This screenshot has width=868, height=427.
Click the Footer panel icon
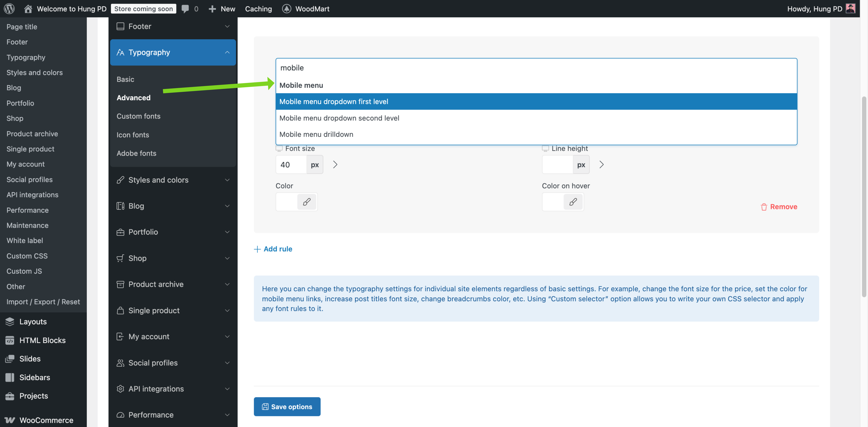pyautogui.click(x=120, y=26)
